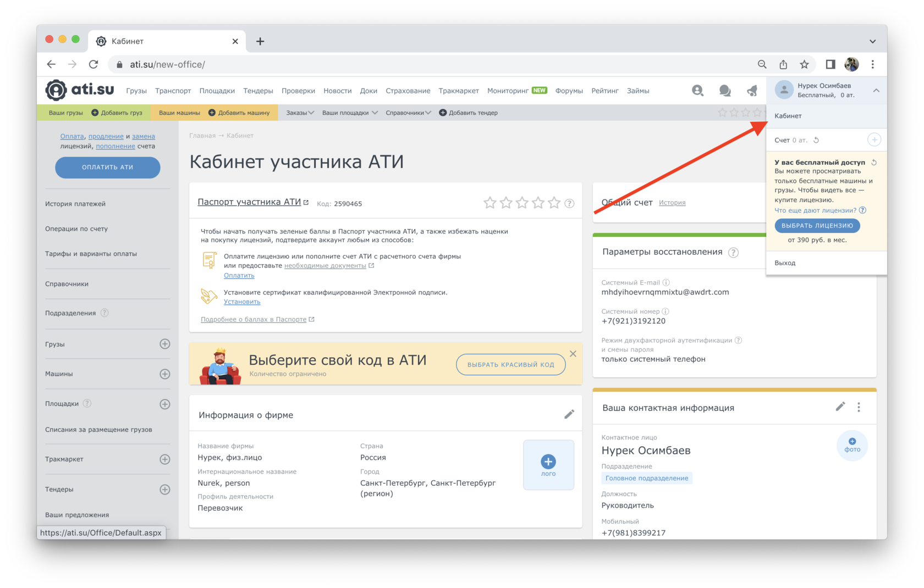Refresh free access status icon
Viewport: 924px width, 588px height.
click(x=874, y=162)
